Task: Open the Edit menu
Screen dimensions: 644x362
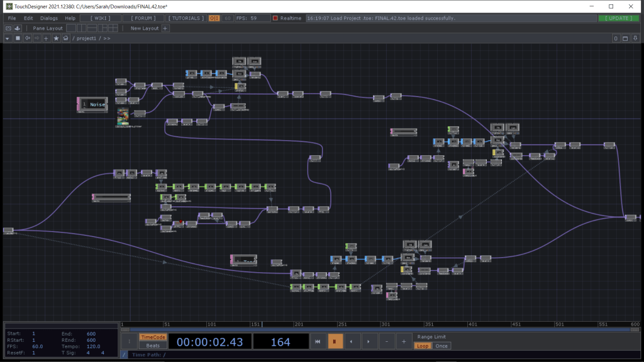Action: pos(28,18)
